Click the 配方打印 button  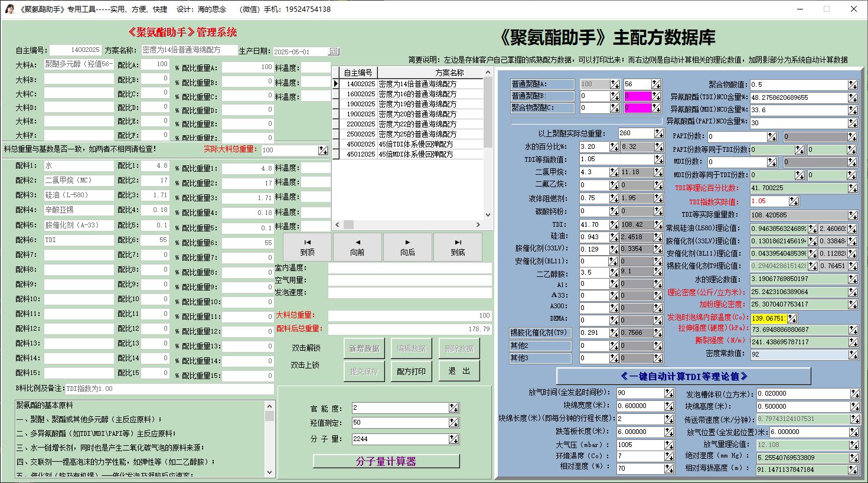[x=411, y=371]
